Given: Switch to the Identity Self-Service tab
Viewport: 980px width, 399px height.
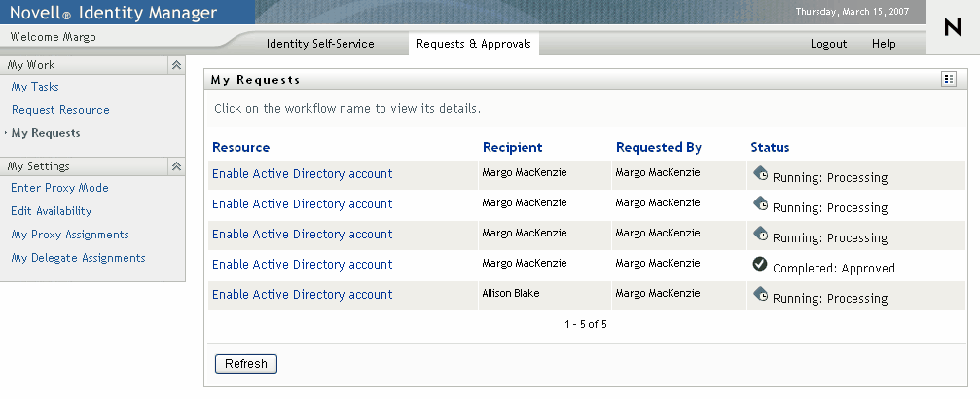Looking at the screenshot, I should [320, 44].
